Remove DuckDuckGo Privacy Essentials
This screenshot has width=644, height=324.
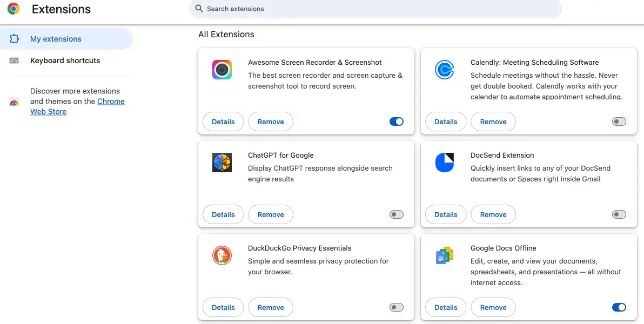[x=271, y=307]
